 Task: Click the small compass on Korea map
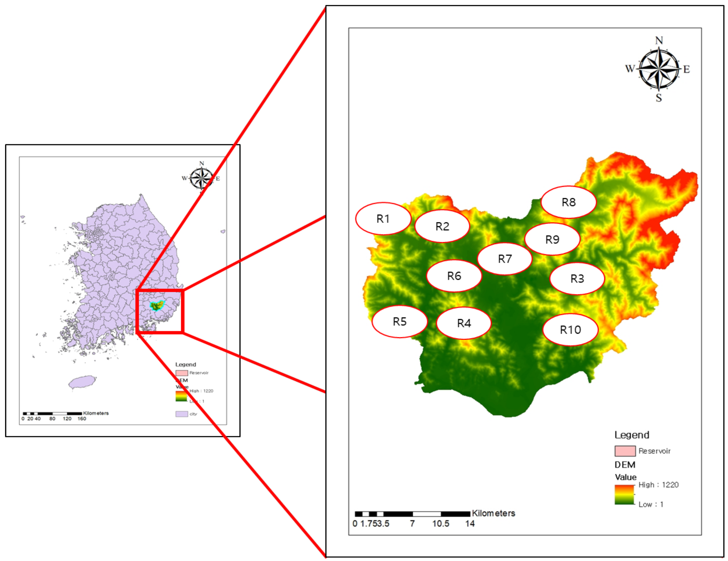tap(201, 178)
